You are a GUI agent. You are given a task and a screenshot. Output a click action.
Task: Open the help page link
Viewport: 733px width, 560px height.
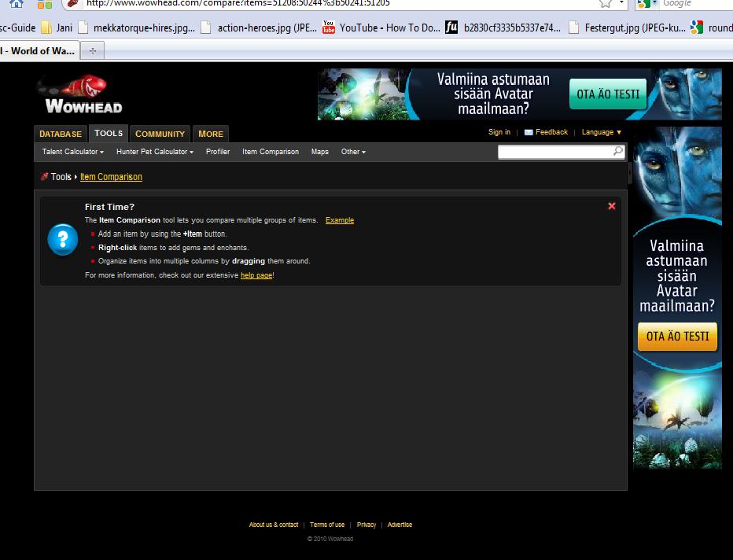(256, 275)
